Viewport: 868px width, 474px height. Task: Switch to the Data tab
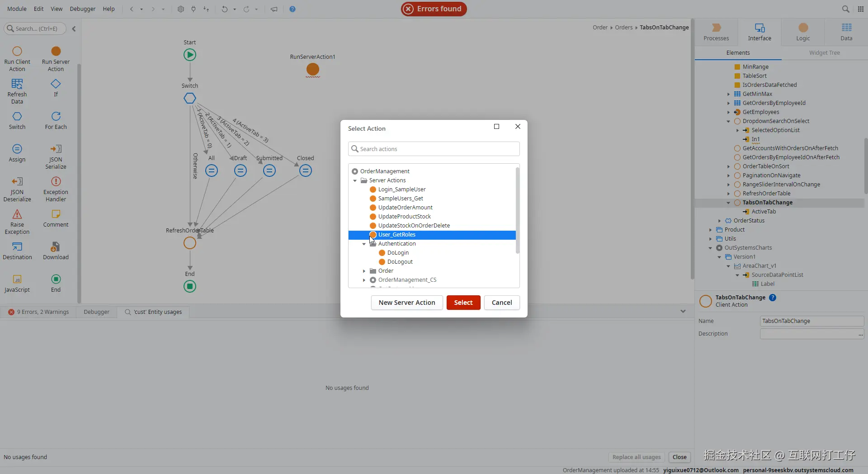846,32
